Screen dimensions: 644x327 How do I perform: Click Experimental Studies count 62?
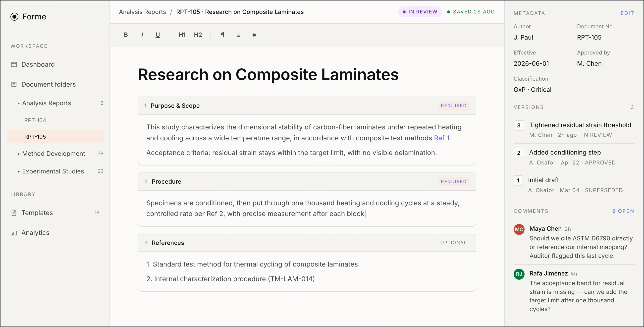tap(100, 171)
